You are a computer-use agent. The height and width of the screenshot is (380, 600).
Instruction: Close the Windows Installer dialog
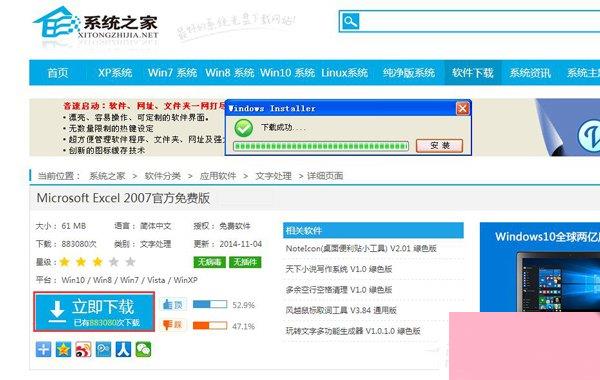(x=463, y=109)
